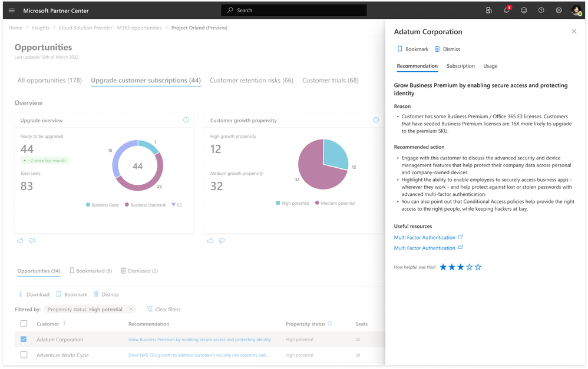Rate helpfulness three stars
This screenshot has height=369, width=588.
tap(461, 267)
